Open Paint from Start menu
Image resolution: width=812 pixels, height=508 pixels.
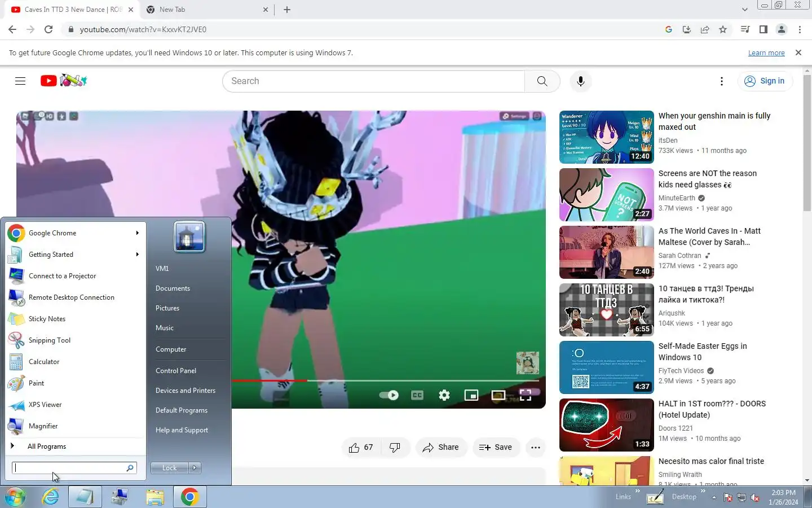[74, 383]
